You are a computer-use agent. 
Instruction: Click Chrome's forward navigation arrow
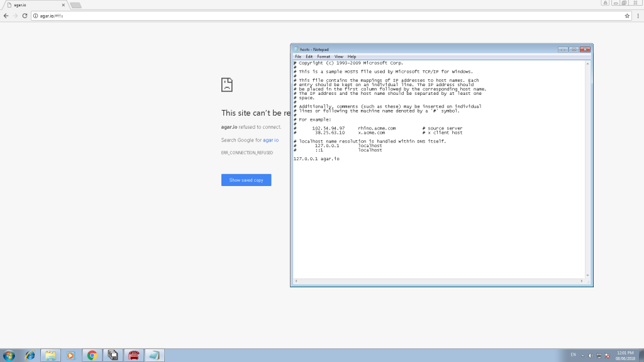[15, 16]
